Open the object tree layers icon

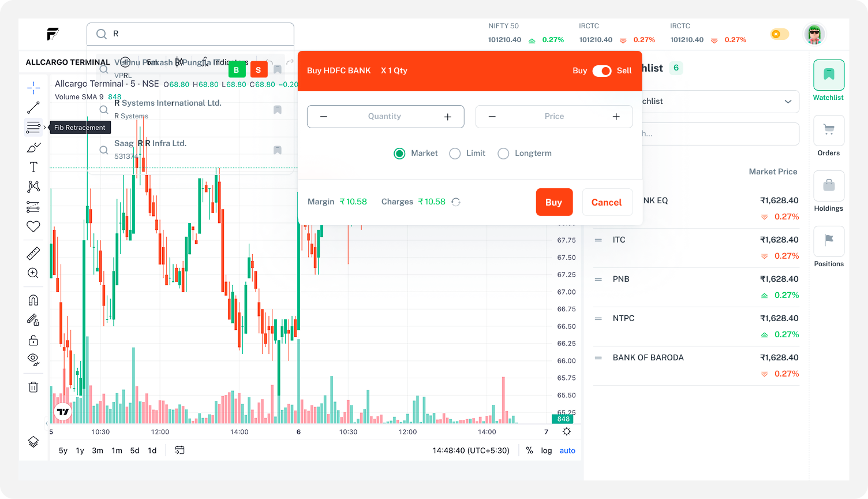33,442
